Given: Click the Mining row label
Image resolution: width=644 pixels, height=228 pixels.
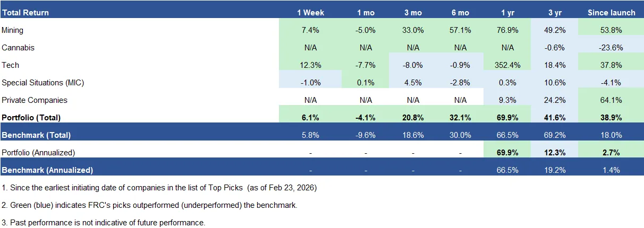Looking at the screenshot, I should 13,30.
